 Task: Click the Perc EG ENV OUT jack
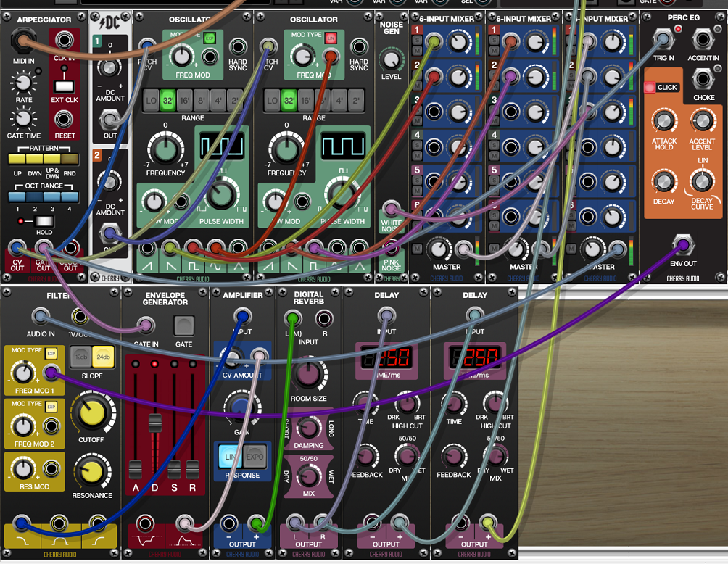(683, 244)
